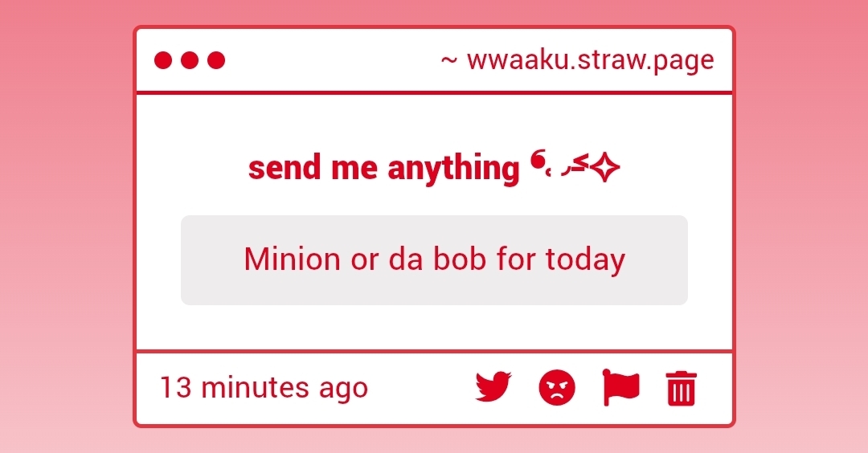Click the "send me anything" heading
Screen dimensions: 868x453
coord(384,169)
